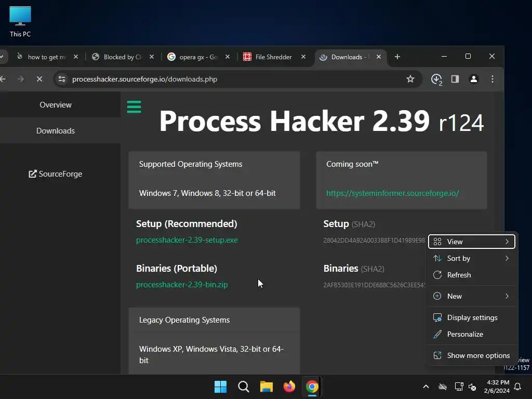Screen dimensions: 532x399
Task: Switch to the 'how to get m' tab
Action: pos(47,57)
